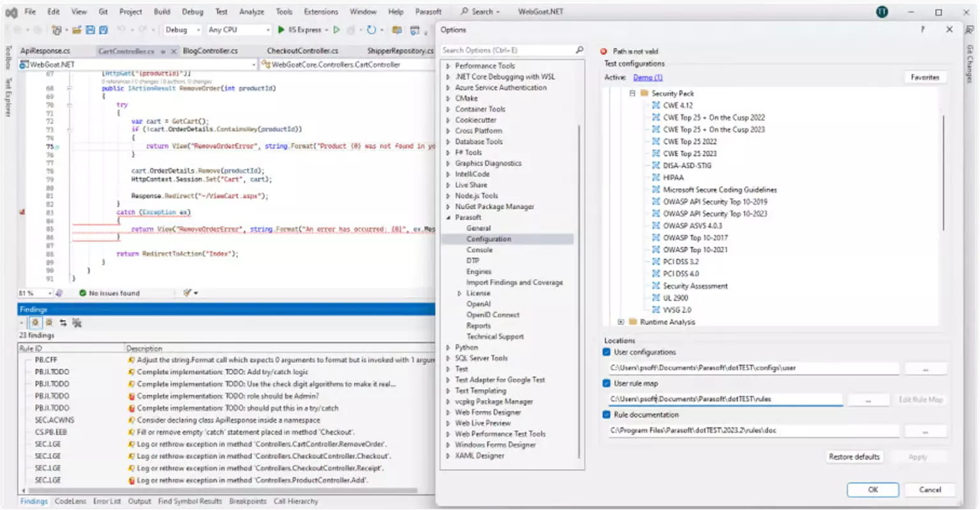Click the Start Without Debugging outline arrow
Image resolution: width=980 pixels, height=510 pixels.
(x=337, y=30)
